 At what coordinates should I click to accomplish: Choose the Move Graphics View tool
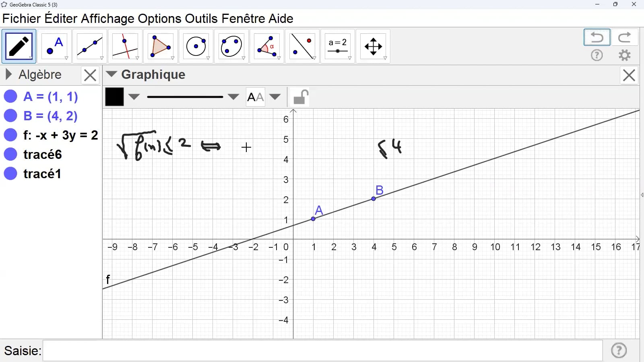(x=373, y=46)
